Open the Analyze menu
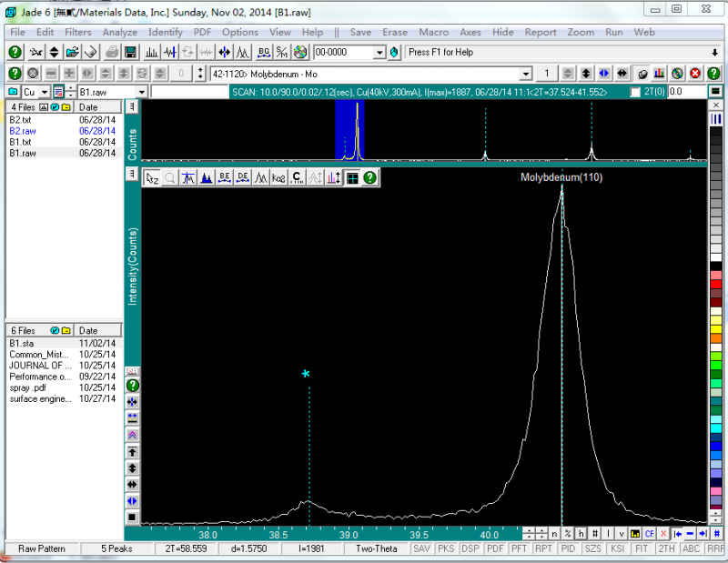The image size is (728, 563). click(x=119, y=32)
